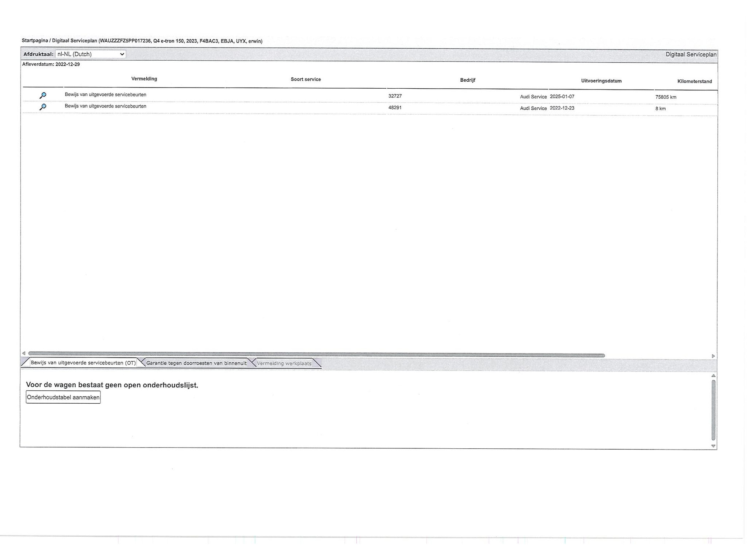
Task: Click the horizontal scrollbar thumb in the table
Action: [x=316, y=355]
